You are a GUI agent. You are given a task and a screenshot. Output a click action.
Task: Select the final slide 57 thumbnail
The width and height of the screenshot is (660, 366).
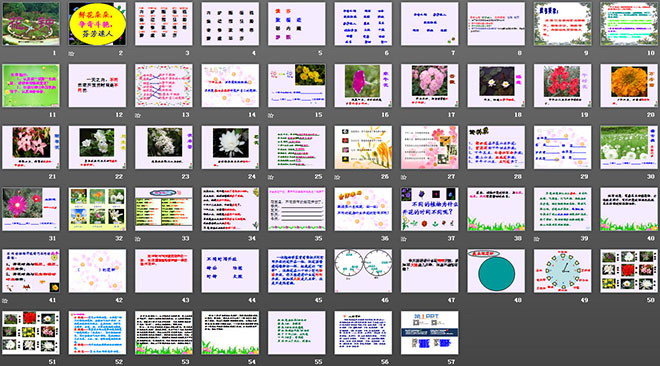coord(430,333)
